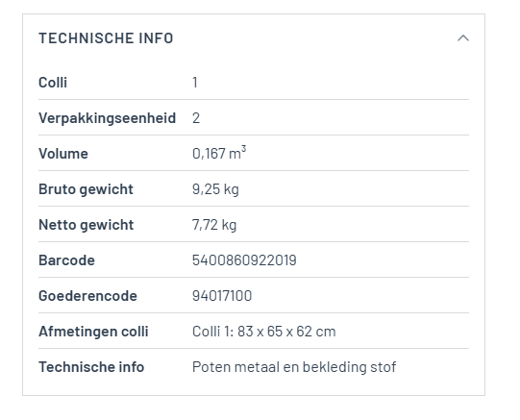Viewport: 520px width, 420px height.
Task: Click the Verpakkingseenheid value 2
Action: tap(196, 118)
